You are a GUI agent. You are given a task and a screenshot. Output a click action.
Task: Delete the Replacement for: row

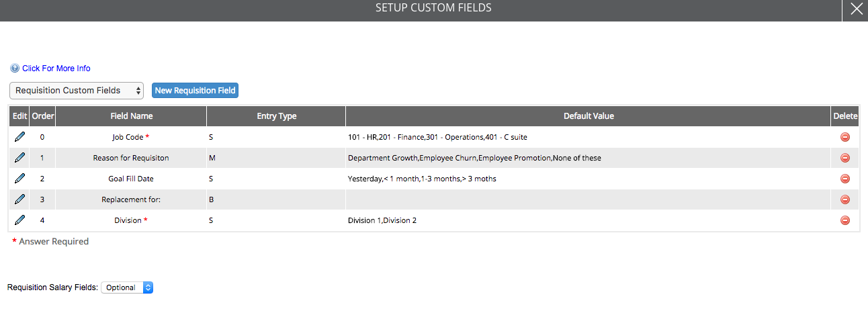coord(845,199)
